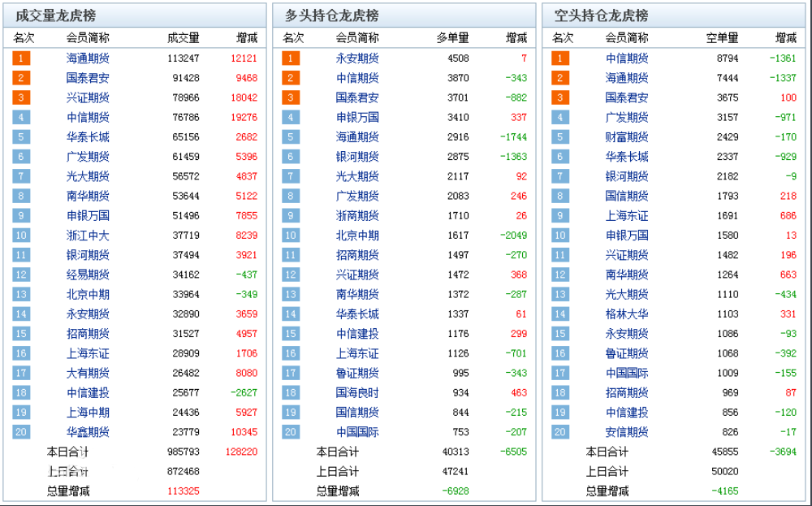Click rank 18 badge beside 国海良时
Screen dimensions: 812x506
(291, 392)
